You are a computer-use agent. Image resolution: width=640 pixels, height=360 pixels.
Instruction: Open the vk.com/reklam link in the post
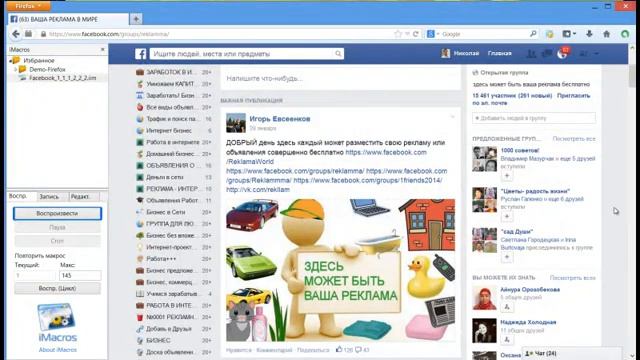point(258,189)
